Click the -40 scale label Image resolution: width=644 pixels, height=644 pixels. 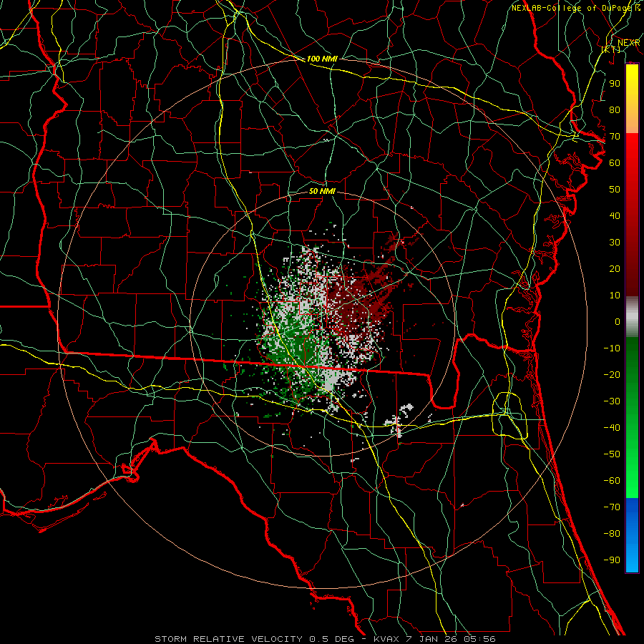(612, 428)
